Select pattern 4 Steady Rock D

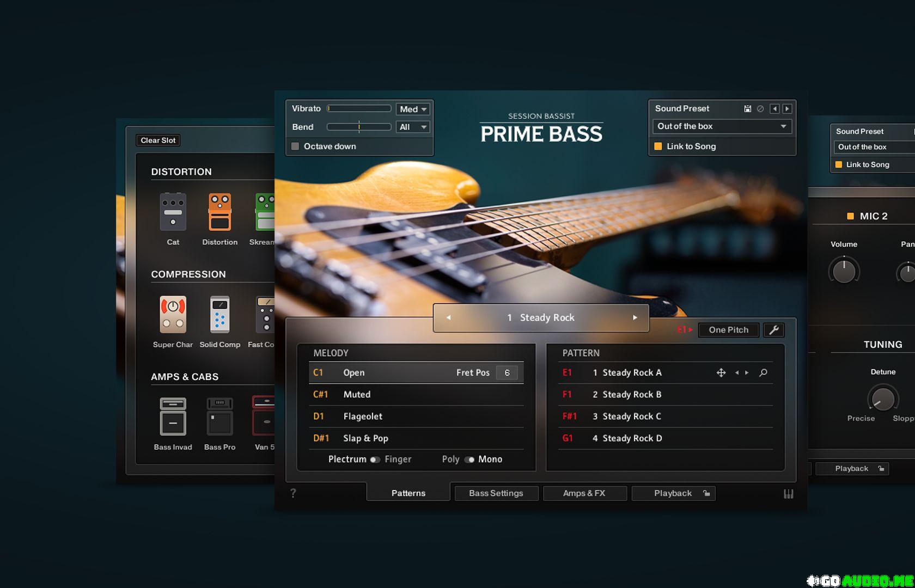(x=665, y=438)
